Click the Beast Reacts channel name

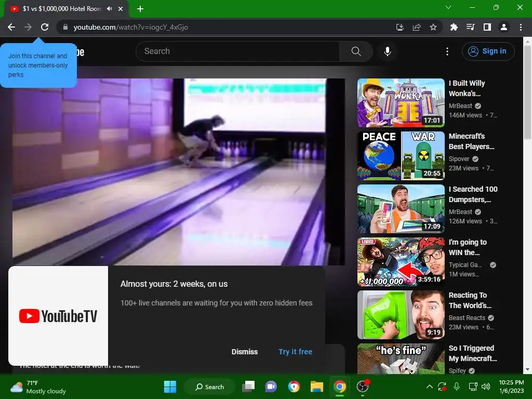[x=467, y=317]
